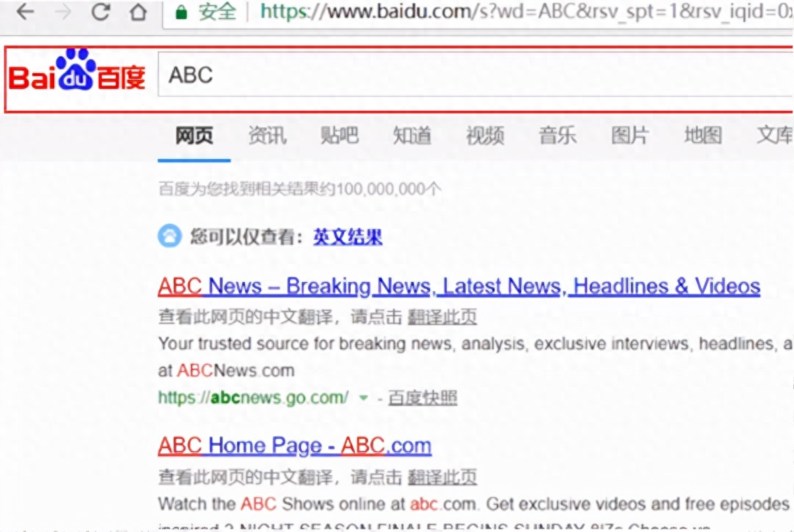Open the 贴吧 tab

coord(340,136)
